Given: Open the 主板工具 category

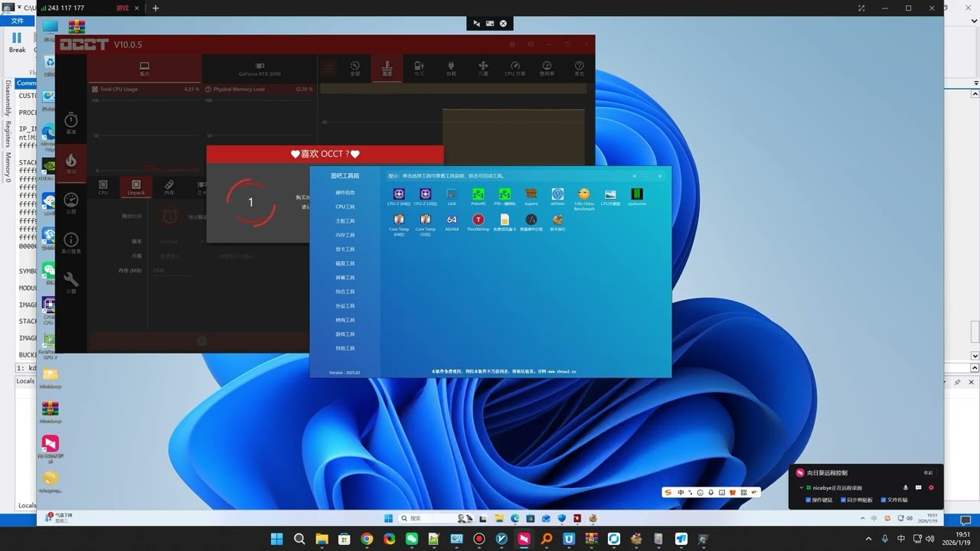Looking at the screenshot, I should coord(345,221).
